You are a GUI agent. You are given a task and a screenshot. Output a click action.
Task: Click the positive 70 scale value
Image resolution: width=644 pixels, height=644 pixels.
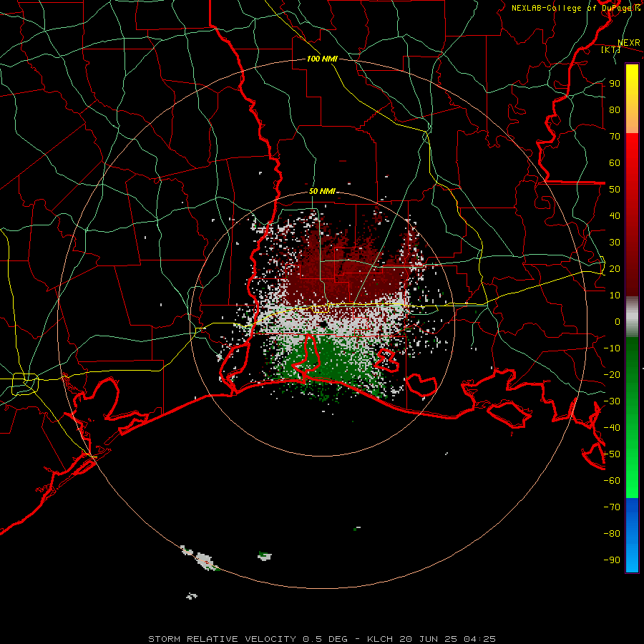(615, 137)
